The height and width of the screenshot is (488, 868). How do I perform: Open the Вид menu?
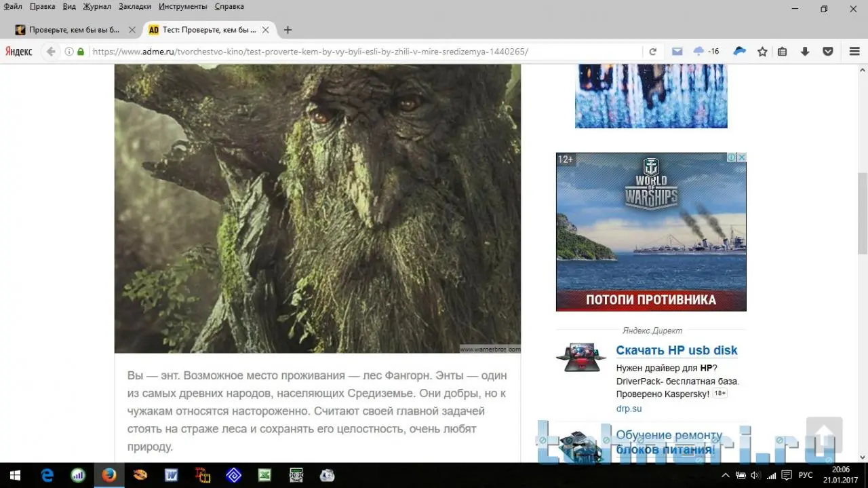pos(69,6)
